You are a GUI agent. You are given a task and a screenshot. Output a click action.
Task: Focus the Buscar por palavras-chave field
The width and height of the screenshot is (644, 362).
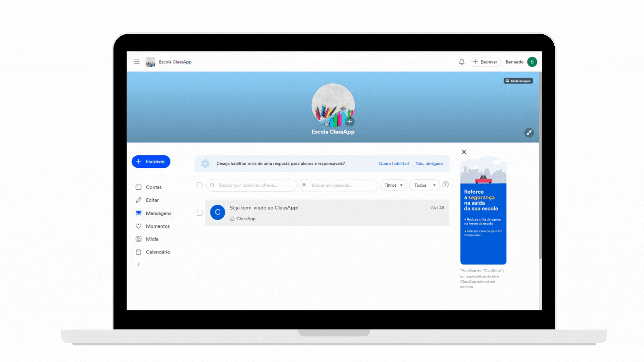click(x=251, y=185)
